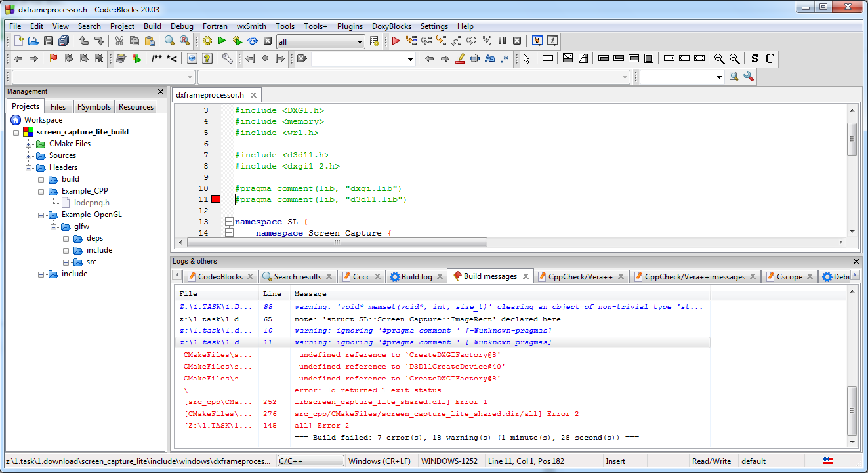Collapse the screen_capture_lite_build project node
This screenshot has height=473, width=868.
pos(16,132)
